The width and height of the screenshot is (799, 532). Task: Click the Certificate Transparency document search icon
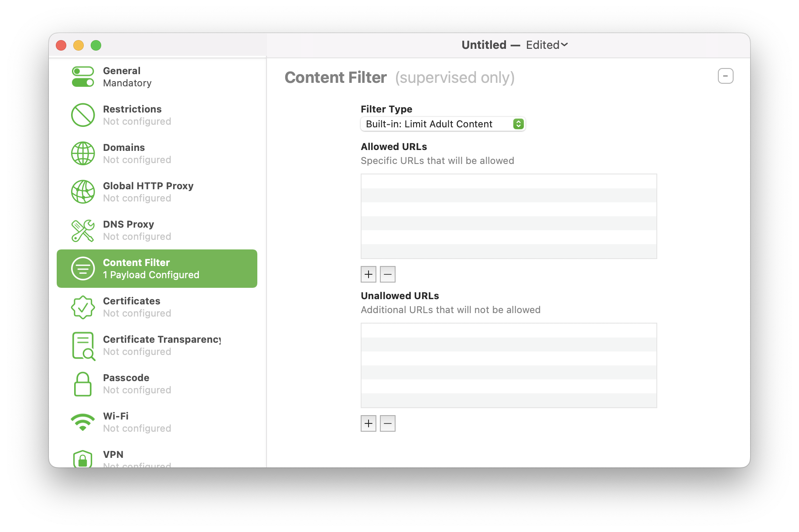[83, 346]
